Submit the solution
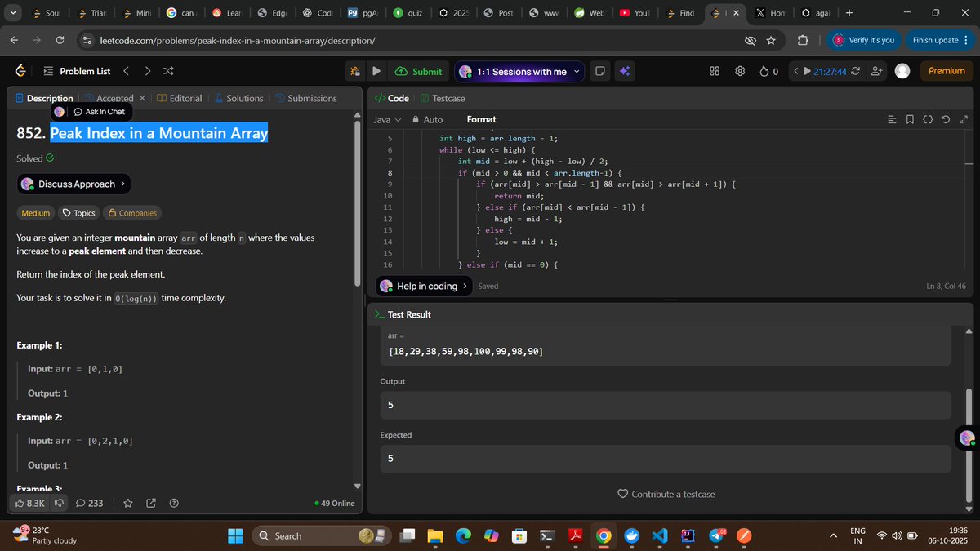Image resolution: width=980 pixels, height=551 pixels. (418, 72)
